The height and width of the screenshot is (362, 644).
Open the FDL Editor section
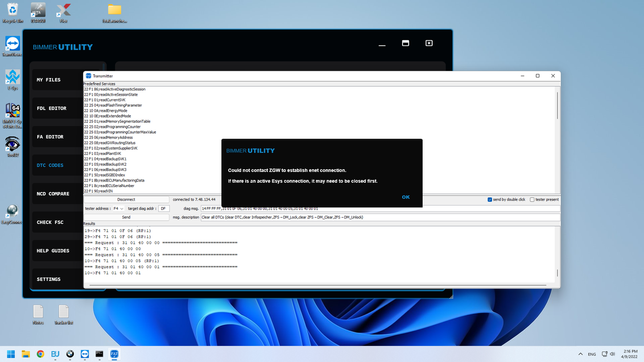click(x=57, y=109)
